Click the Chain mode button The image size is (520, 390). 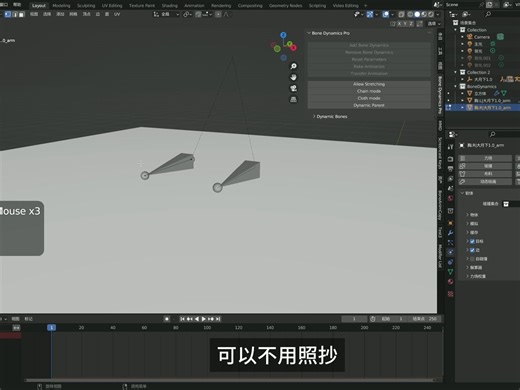369,91
